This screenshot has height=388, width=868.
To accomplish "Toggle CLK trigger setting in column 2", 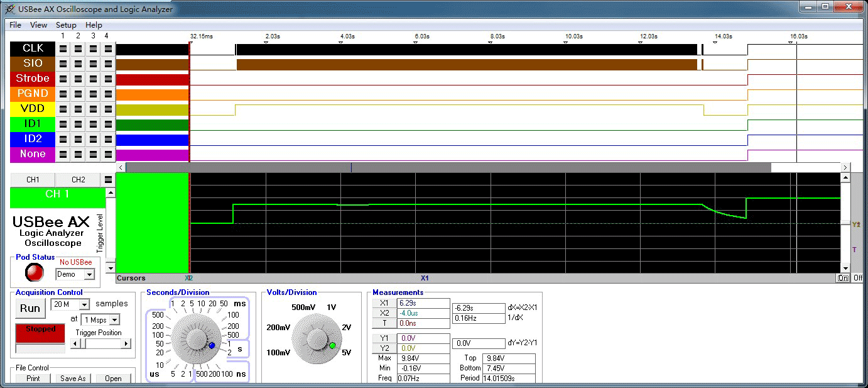I will coord(78,48).
